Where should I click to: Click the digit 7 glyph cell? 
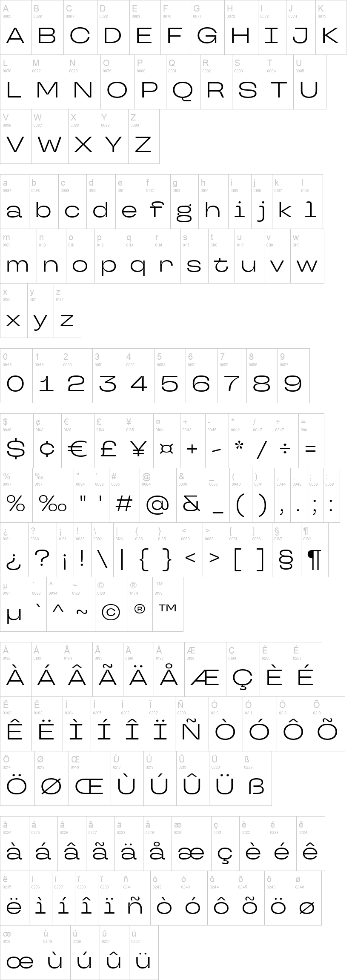click(x=232, y=375)
